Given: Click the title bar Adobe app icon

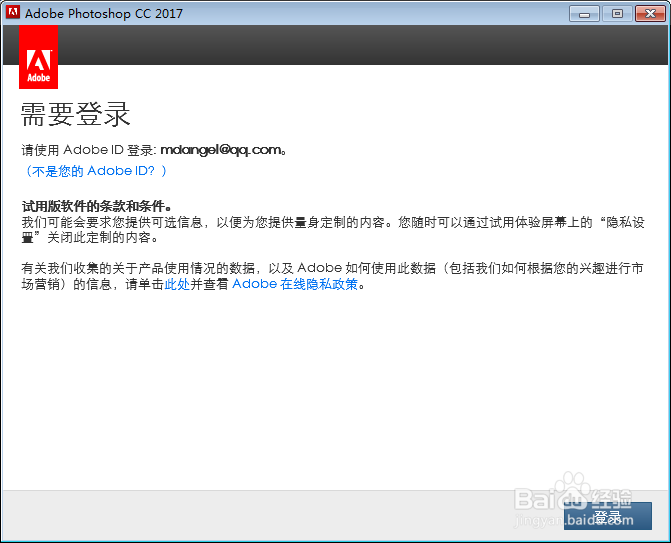Looking at the screenshot, I should 13,12.
